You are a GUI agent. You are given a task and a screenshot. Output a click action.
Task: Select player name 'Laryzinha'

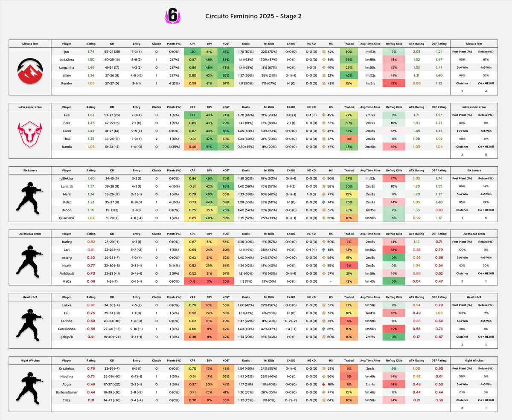pyautogui.click(x=66, y=67)
